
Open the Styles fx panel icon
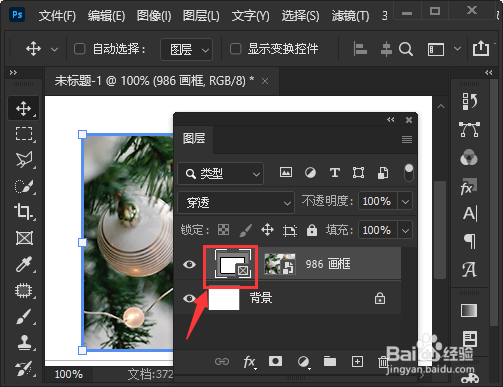click(469, 186)
